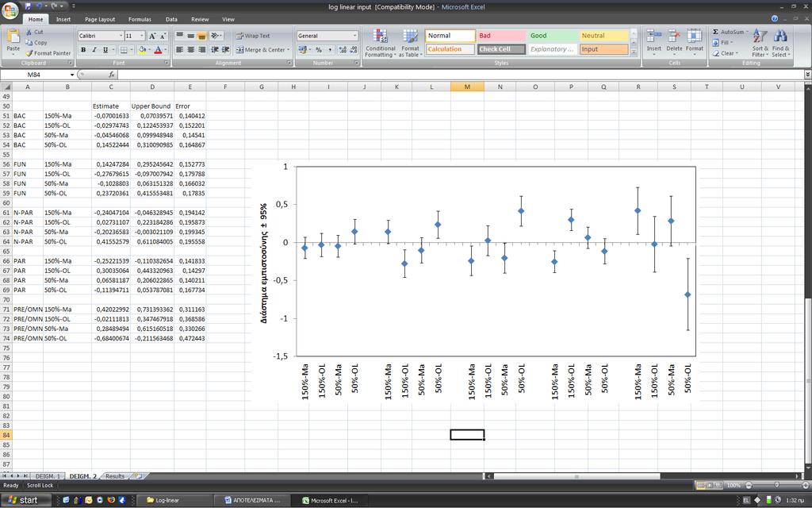812x508 pixels.
Task: Apply Align Text Left
Action: (x=179, y=50)
